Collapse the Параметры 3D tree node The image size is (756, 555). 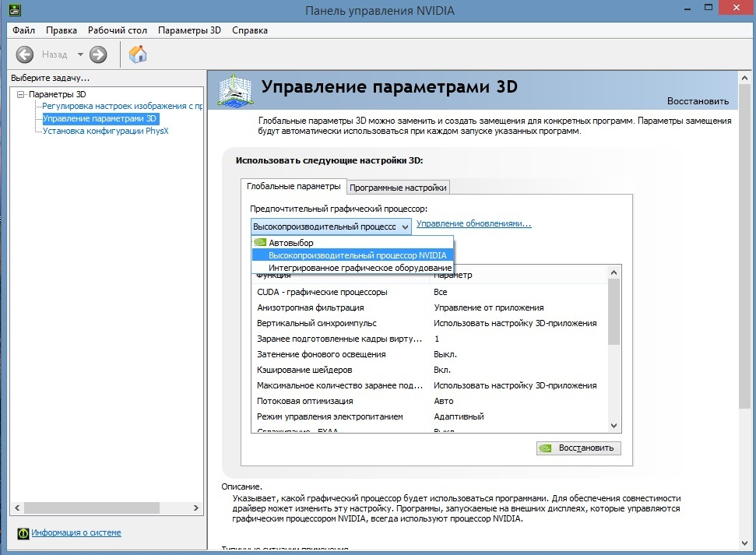click(x=21, y=94)
